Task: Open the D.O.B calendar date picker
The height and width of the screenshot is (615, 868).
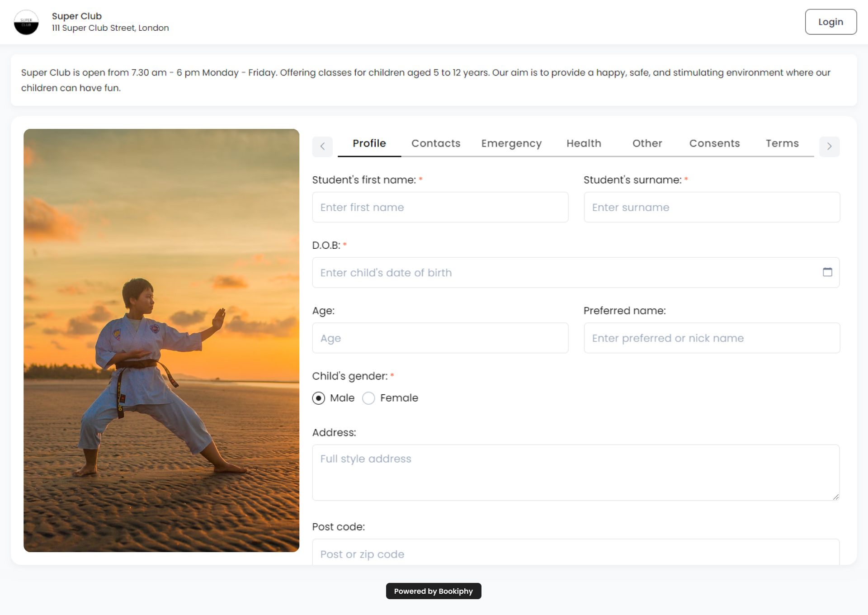Action: [x=828, y=272]
